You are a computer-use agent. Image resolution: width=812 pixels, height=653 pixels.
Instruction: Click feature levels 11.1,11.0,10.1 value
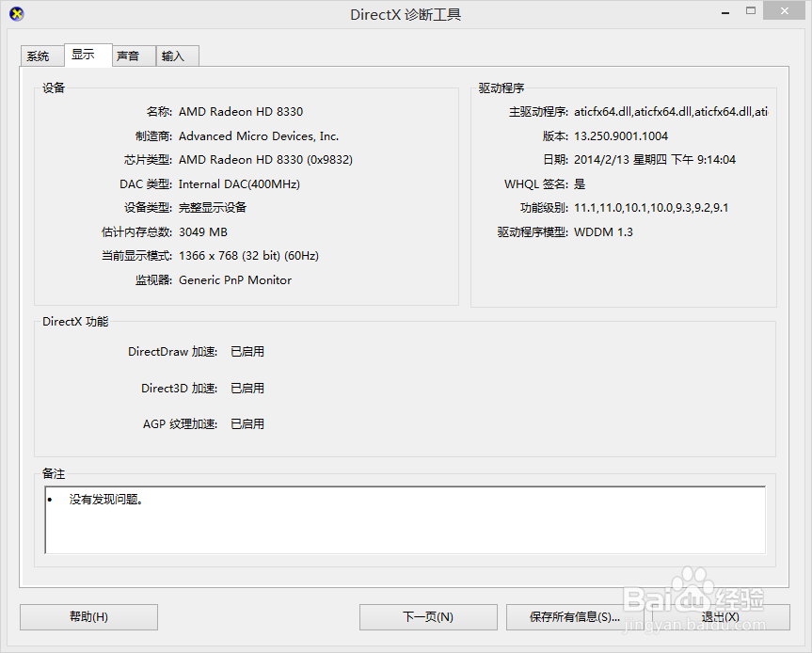click(651, 208)
